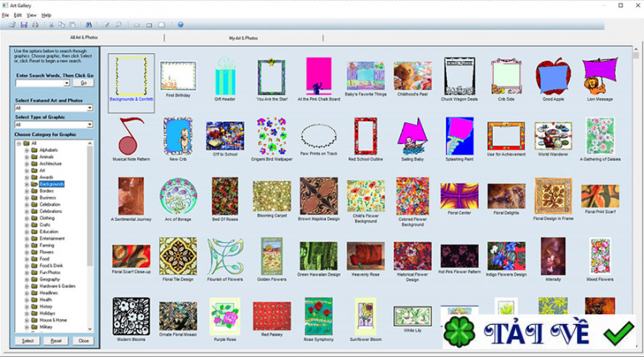This screenshot has height=357, width=644.
Task: Switch to medium thumbnail size icon
Action: tap(149, 25)
